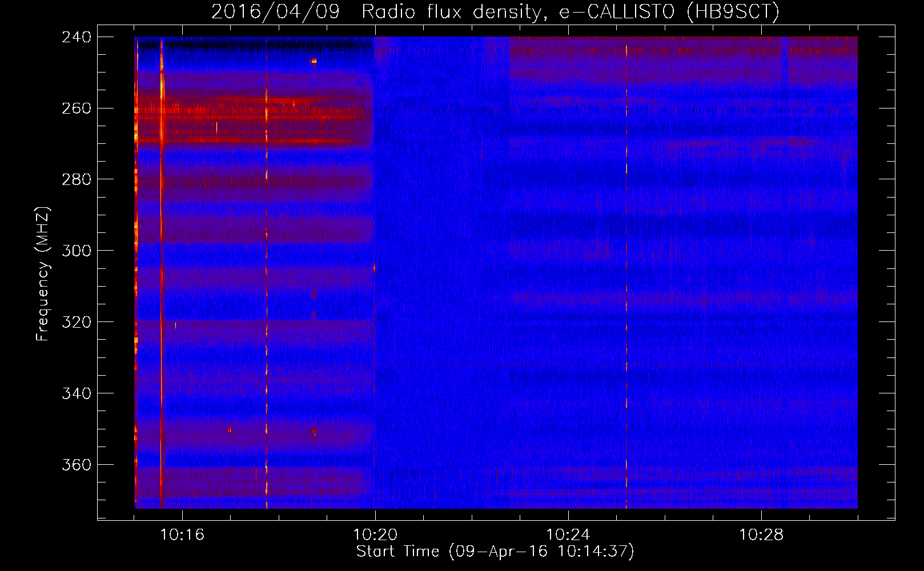
Task: Click the 340 frequency tick label
Action: click(x=77, y=394)
